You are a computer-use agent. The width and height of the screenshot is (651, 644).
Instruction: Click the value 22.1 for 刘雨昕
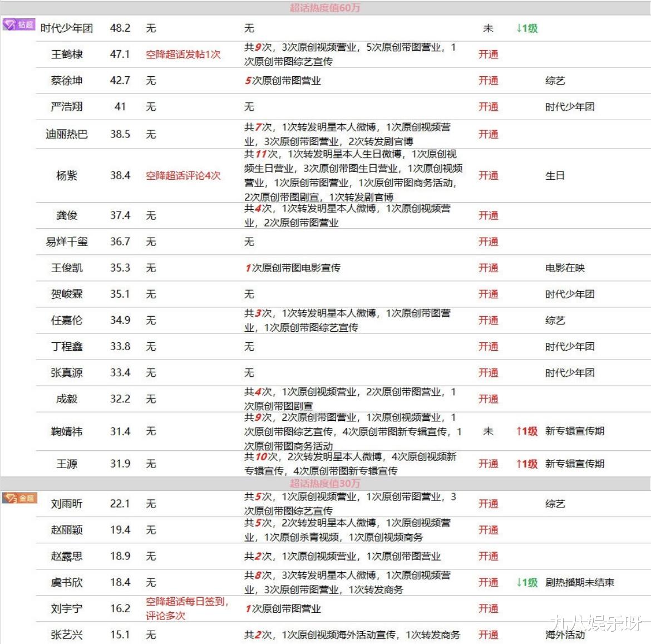[x=120, y=504]
